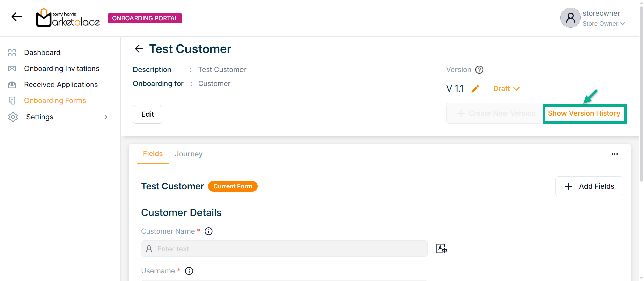Image resolution: width=644 pixels, height=281 pixels.
Task: Click the Add Fields button
Action: (589, 186)
